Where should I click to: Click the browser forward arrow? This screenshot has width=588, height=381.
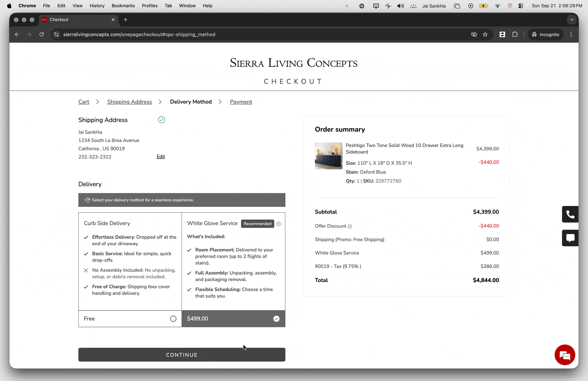point(29,34)
